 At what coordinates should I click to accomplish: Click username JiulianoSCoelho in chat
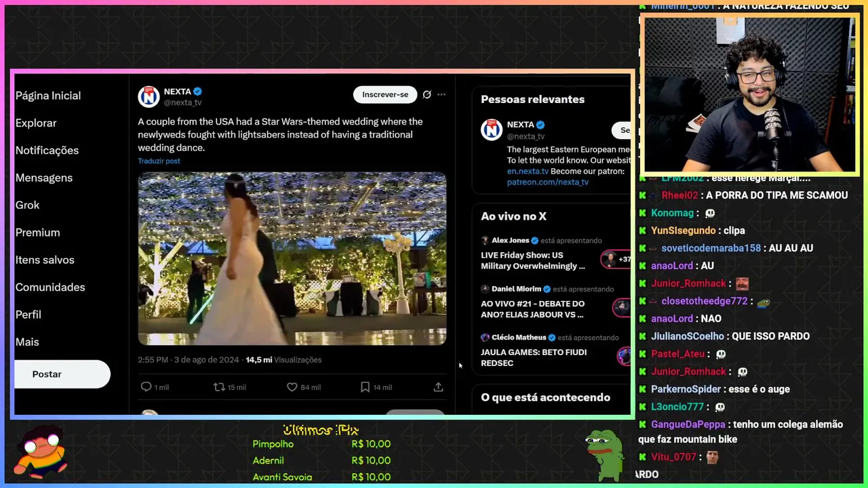pyautogui.click(x=688, y=336)
